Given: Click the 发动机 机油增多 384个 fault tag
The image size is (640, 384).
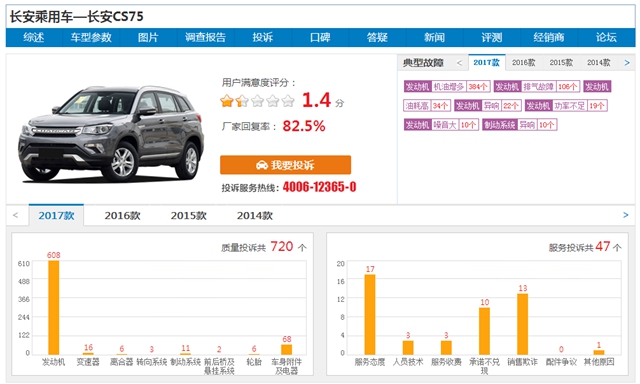Looking at the screenshot, I should 447,87.
